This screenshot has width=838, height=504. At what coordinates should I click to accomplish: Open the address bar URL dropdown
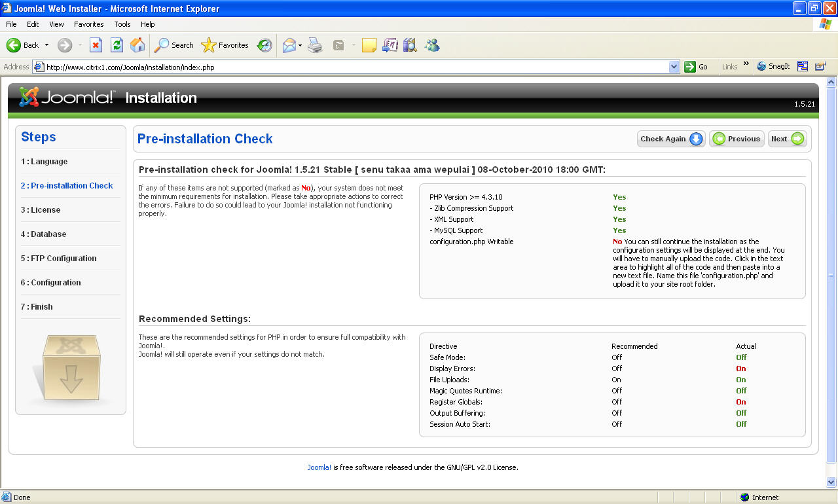click(674, 67)
